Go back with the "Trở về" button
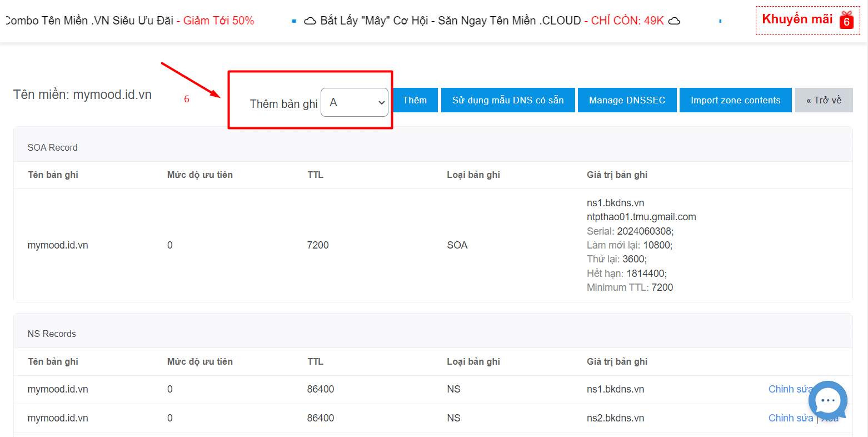The width and height of the screenshot is (868, 437). coord(824,100)
